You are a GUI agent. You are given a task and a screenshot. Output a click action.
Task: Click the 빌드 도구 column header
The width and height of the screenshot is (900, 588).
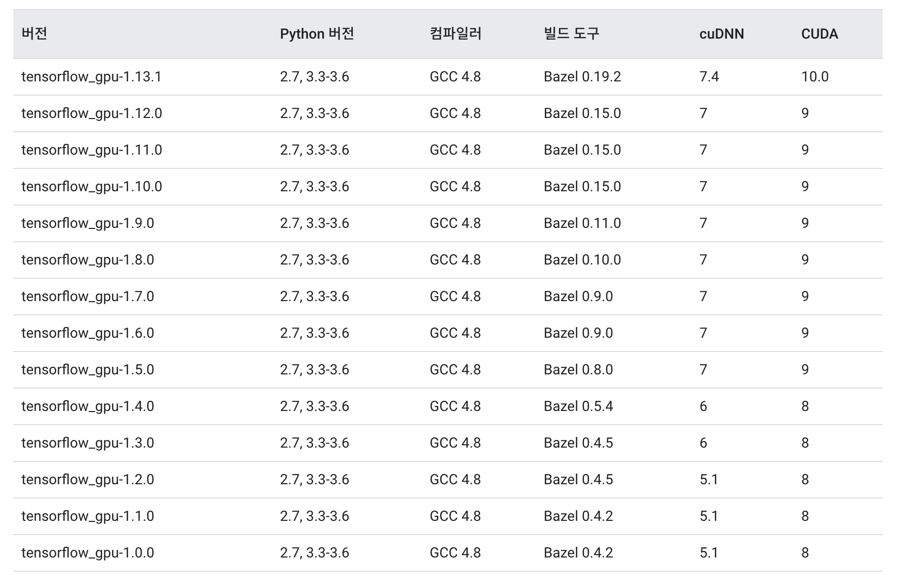(x=571, y=34)
